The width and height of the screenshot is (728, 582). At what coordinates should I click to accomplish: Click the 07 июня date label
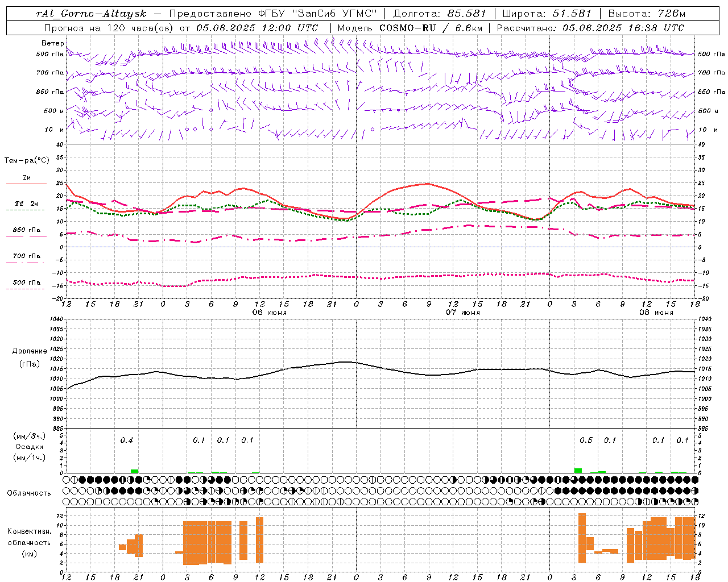tap(462, 313)
